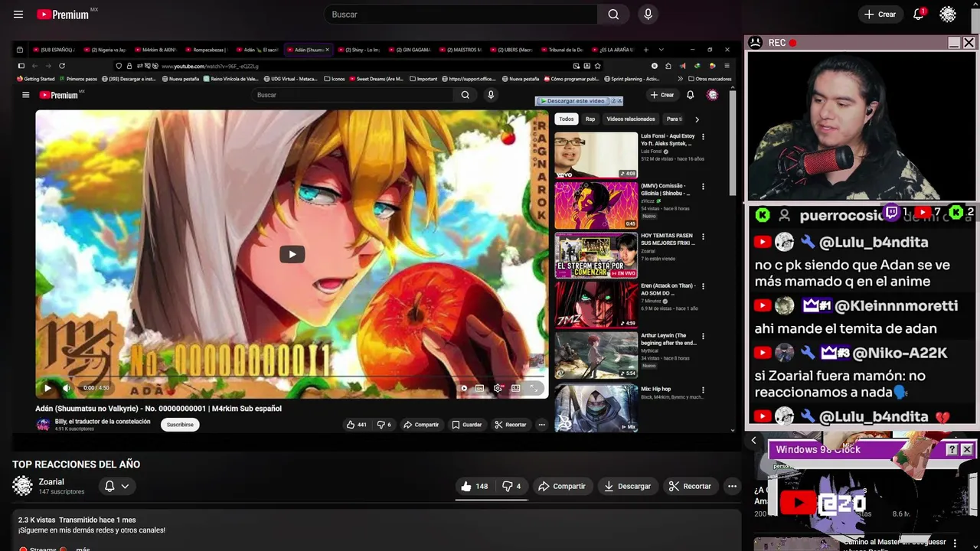The height and width of the screenshot is (551, 980).
Task: Show more bookmarks overflow chevron
Action: (680, 79)
